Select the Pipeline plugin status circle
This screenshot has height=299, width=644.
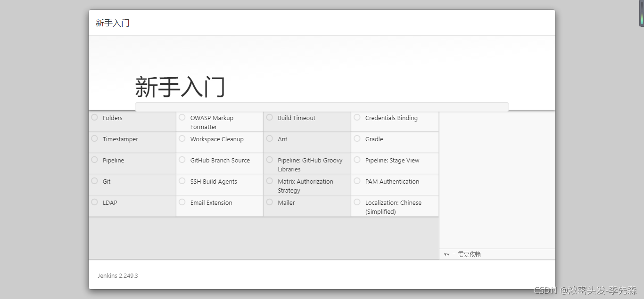coord(94,160)
